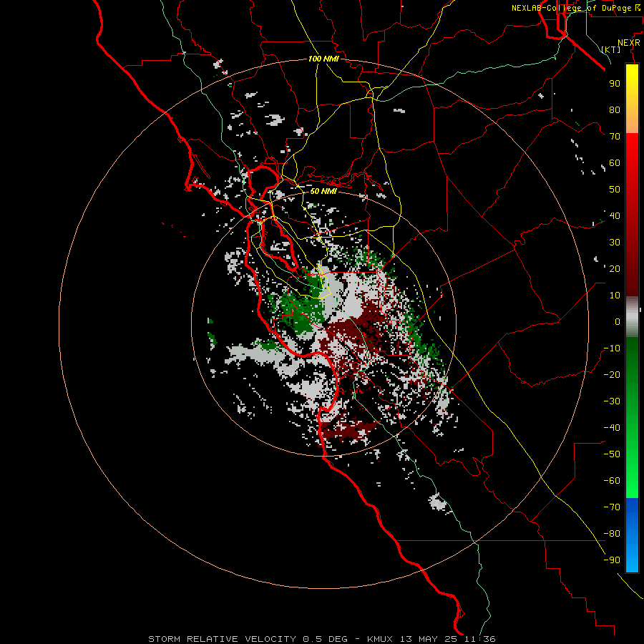The height and width of the screenshot is (644, 644).
Task: Click the "0.5 DEG" elevation text in the footer
Action: click(326, 639)
